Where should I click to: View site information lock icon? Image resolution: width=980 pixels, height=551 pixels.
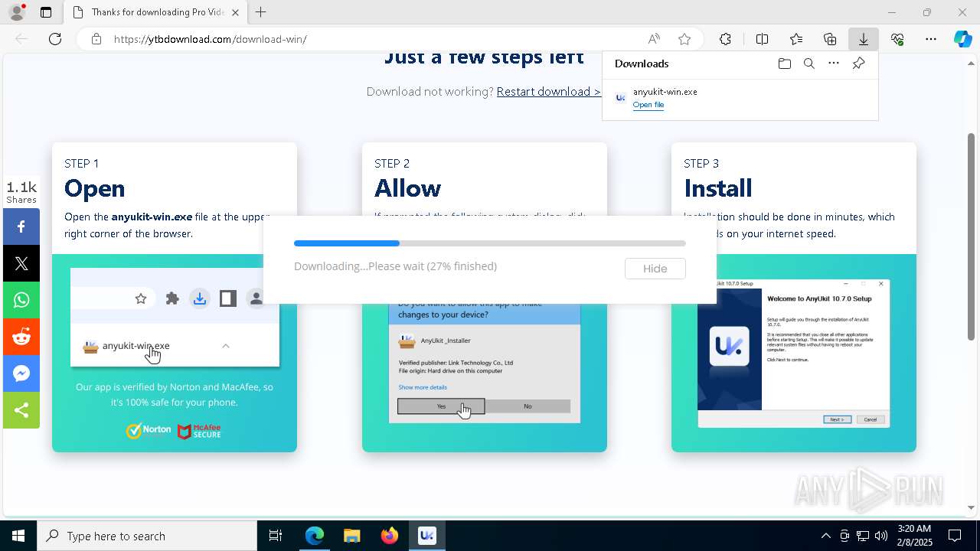point(96,39)
